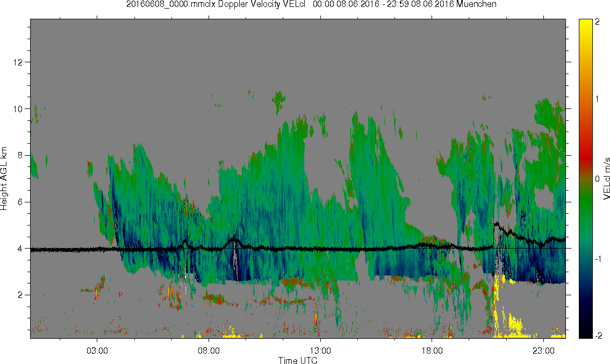610x364 pixels.
Task: Click the colorbar label 2 at top
Action: 597,22
